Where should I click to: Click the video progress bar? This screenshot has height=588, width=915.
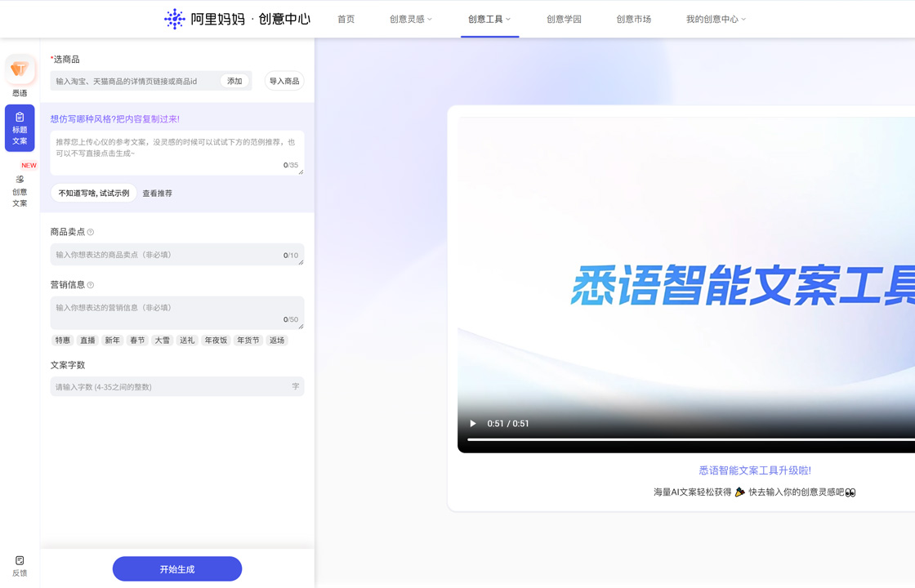point(691,439)
